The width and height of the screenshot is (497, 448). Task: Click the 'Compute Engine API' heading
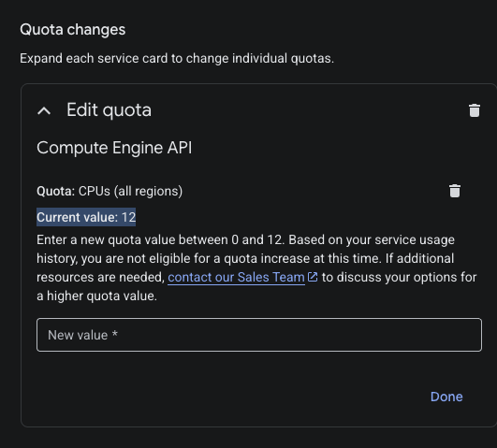(x=114, y=148)
